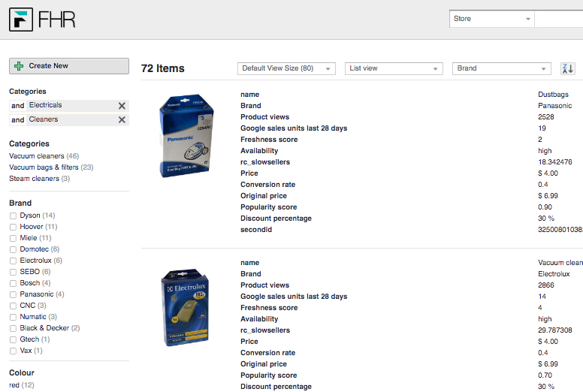Click the Create New button
The width and height of the screenshot is (583, 392).
click(69, 66)
